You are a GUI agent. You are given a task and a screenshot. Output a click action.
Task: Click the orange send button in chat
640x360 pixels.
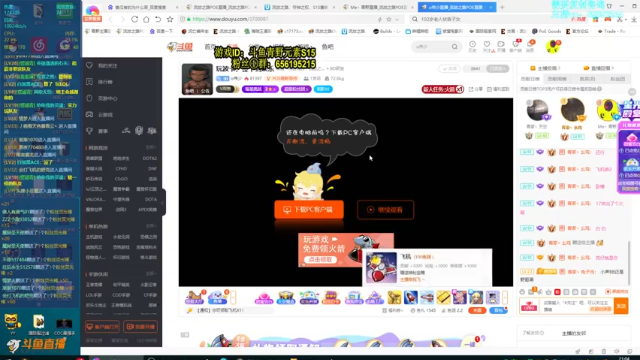(x=621, y=306)
